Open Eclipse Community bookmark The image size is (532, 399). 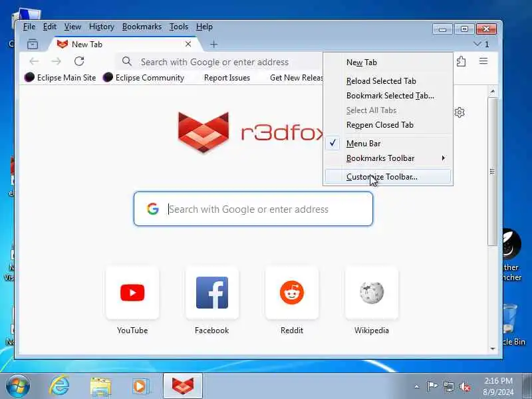(144, 78)
